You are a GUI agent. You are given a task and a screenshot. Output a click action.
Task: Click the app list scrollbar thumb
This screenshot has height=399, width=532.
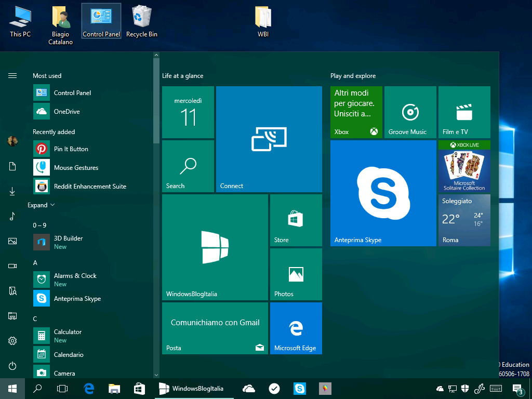coord(156,101)
